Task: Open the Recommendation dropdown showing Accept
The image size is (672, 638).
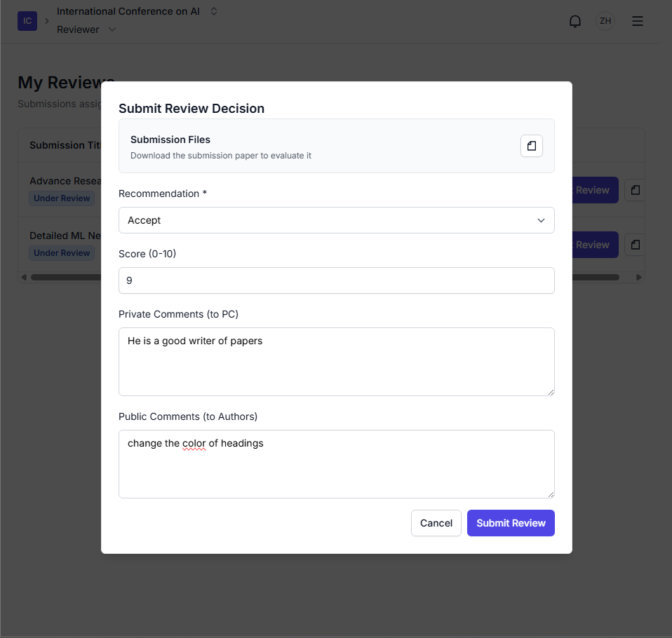Action: pos(336,220)
